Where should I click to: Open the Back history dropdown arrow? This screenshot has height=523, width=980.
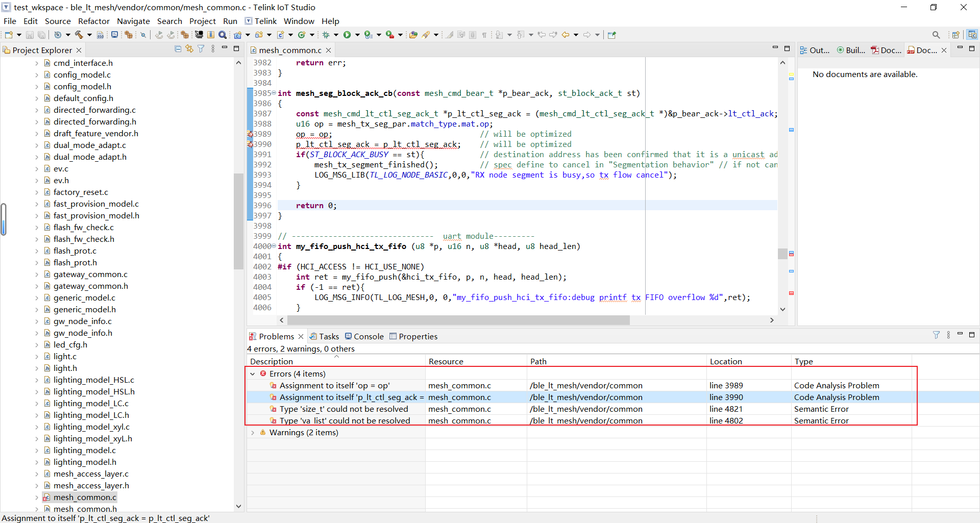pyautogui.click(x=576, y=35)
